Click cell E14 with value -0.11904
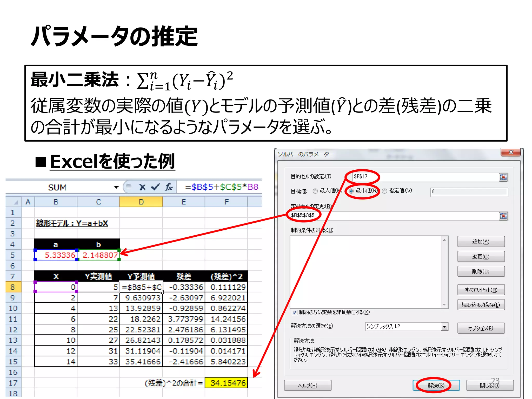Image resolution: width=532 pixels, height=399 pixels. pos(184,351)
